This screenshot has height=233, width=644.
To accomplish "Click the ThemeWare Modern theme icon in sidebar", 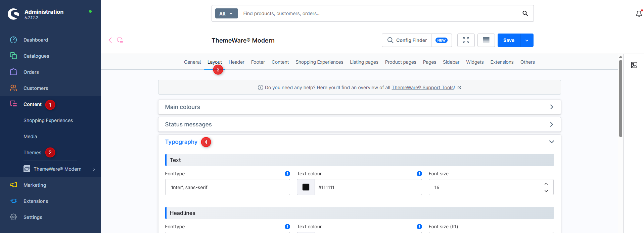I will [x=27, y=169].
